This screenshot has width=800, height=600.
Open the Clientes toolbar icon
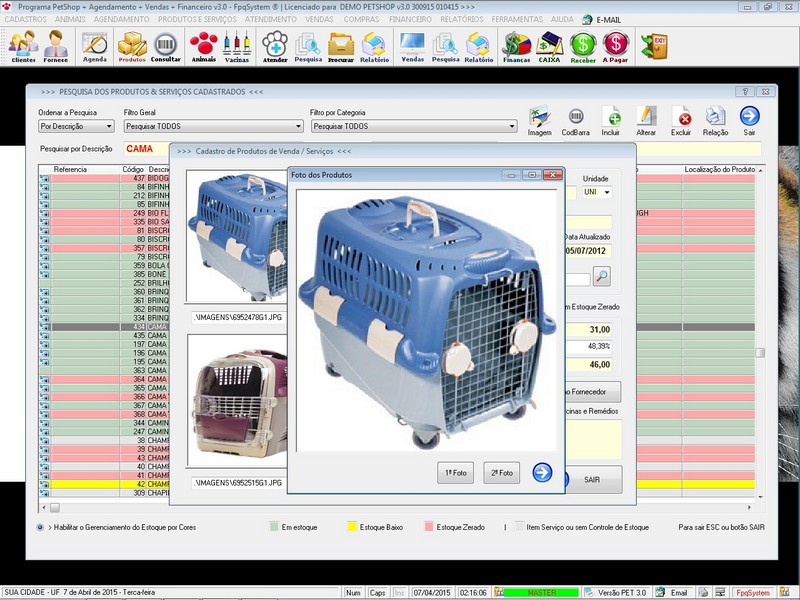tap(23, 46)
